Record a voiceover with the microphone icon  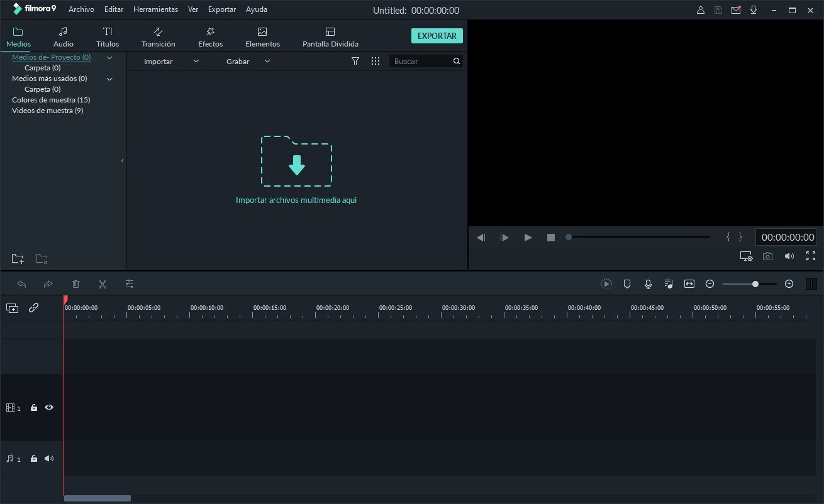coord(647,283)
